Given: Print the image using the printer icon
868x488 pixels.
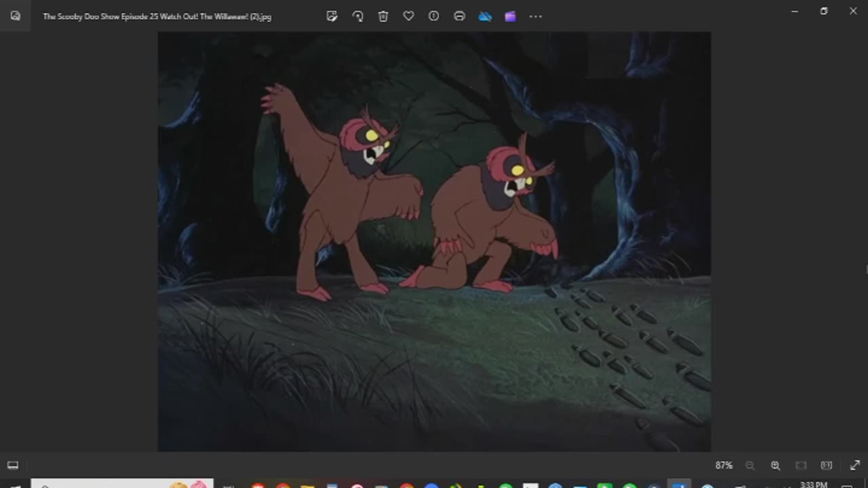Looking at the screenshot, I should pyautogui.click(x=459, y=16).
